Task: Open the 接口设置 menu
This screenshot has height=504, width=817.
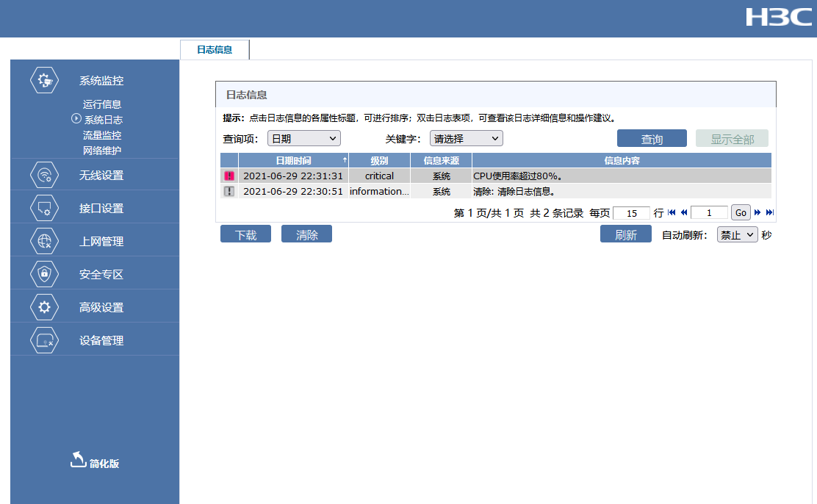Action: click(x=101, y=208)
